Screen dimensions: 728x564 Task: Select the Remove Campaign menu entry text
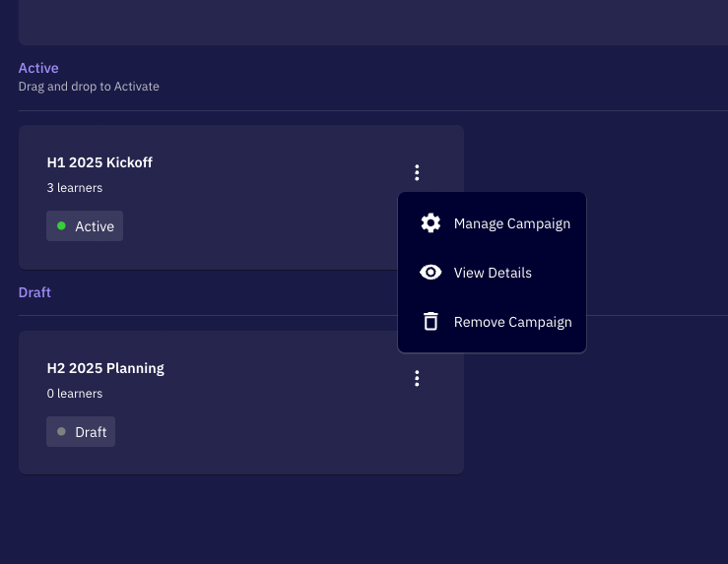512,322
